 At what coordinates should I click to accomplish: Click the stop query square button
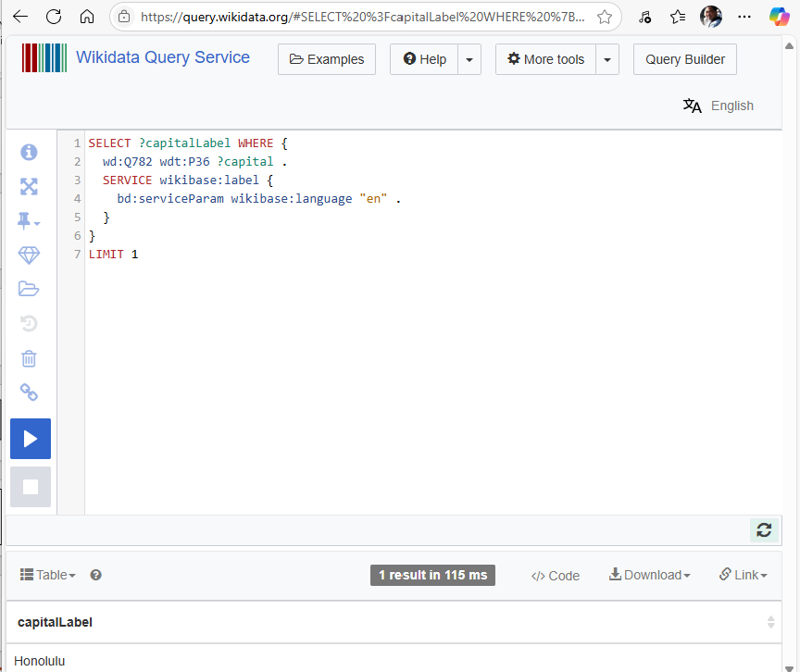coord(31,486)
